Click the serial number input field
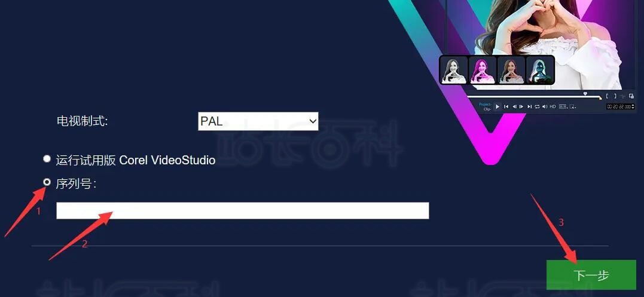Screen dimensions: 644x297 tap(242, 210)
